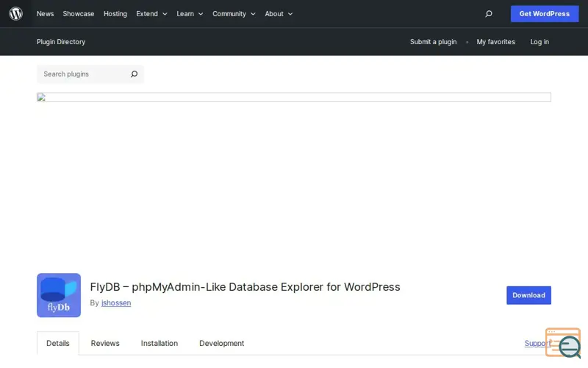Open author jshossen profile link

(x=116, y=302)
